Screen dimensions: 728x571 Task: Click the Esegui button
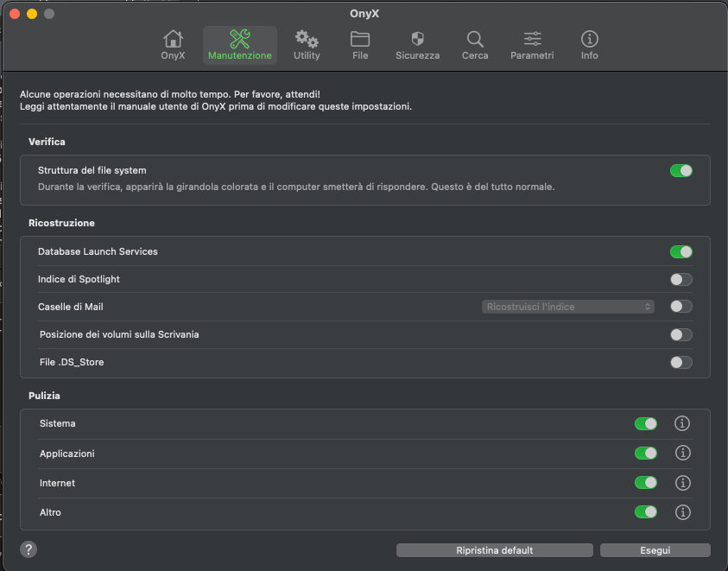point(655,550)
